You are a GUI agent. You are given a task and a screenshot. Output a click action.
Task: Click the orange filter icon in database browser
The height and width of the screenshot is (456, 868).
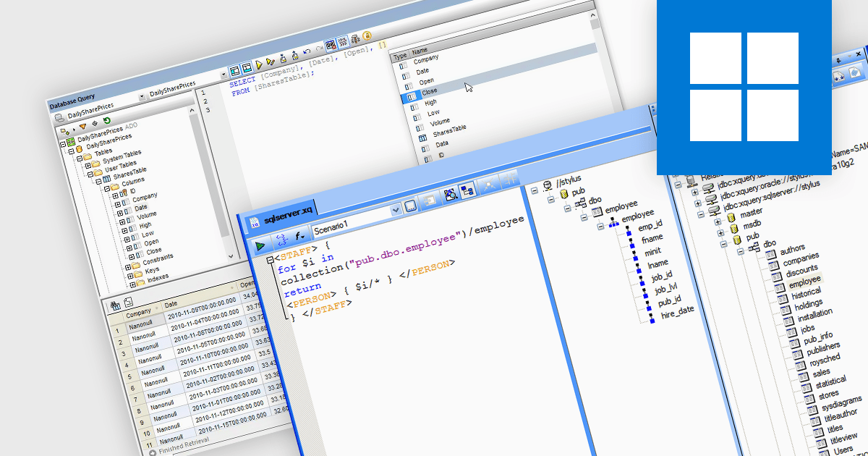82,126
